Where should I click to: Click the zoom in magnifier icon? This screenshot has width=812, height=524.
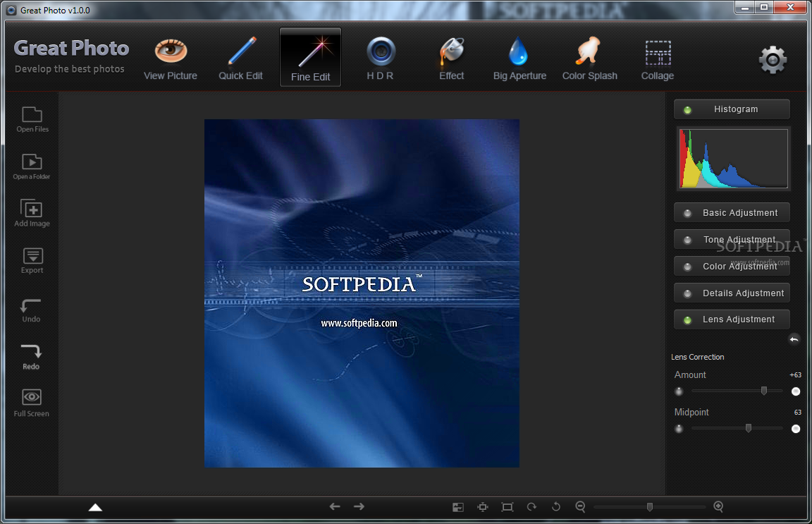[718, 507]
